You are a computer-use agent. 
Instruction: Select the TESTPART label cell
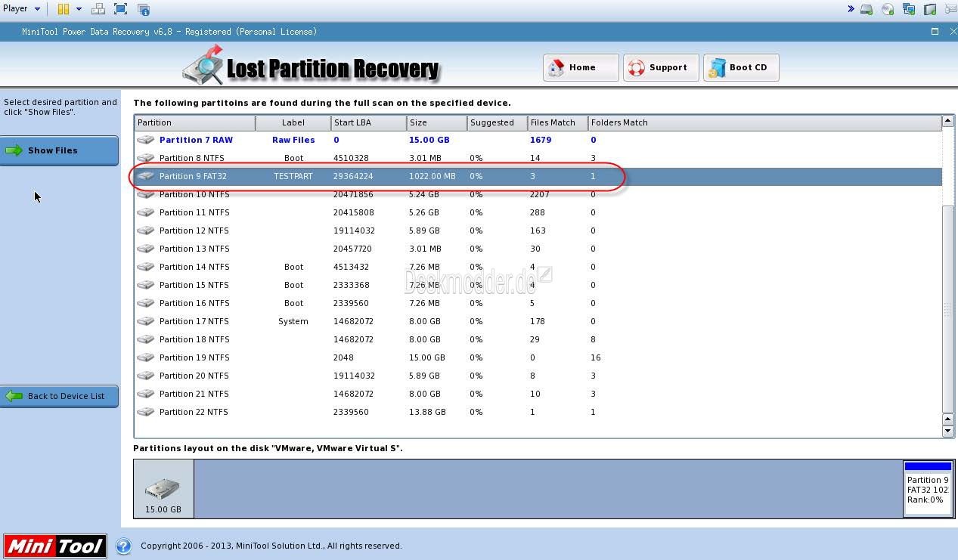point(293,176)
